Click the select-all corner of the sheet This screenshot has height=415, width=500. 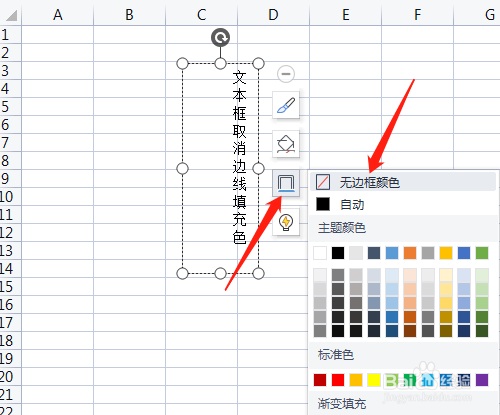click(x=11, y=15)
